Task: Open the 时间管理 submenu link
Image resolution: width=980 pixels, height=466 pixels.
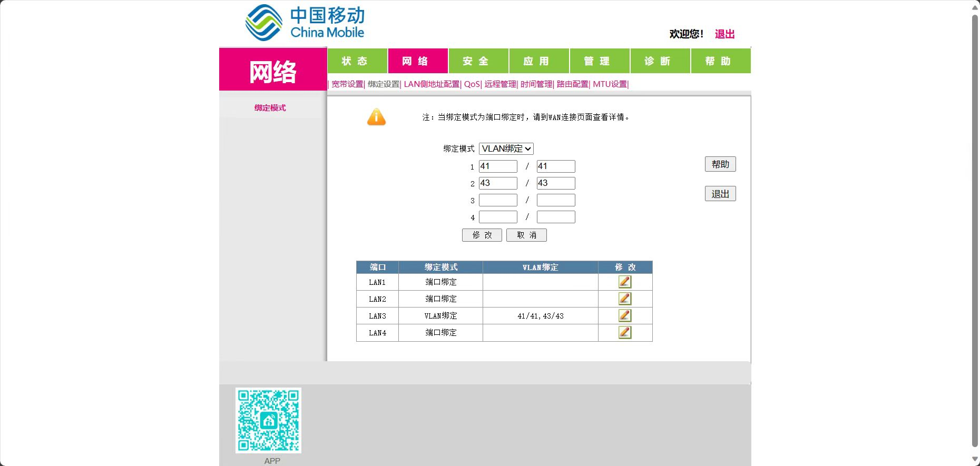Action: (x=536, y=84)
